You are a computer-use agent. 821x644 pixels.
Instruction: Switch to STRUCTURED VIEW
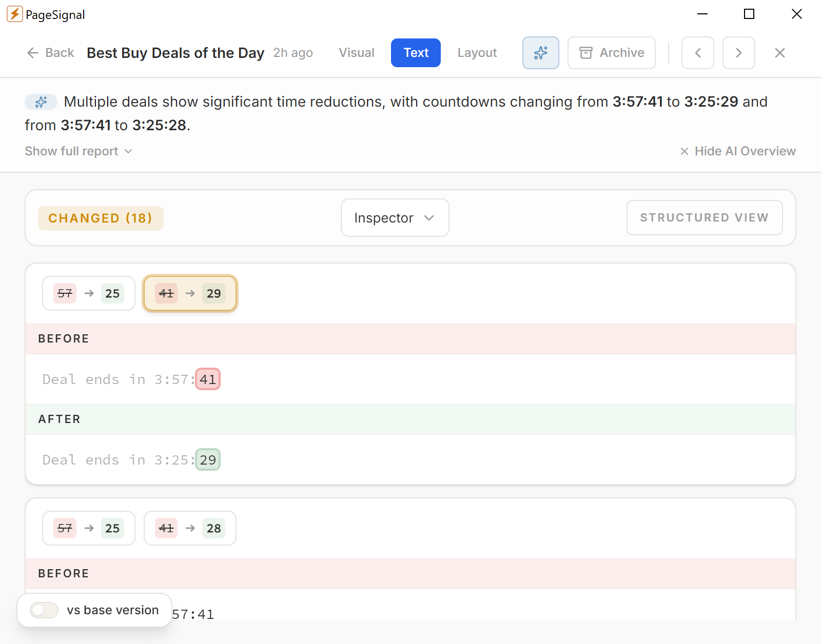click(705, 218)
